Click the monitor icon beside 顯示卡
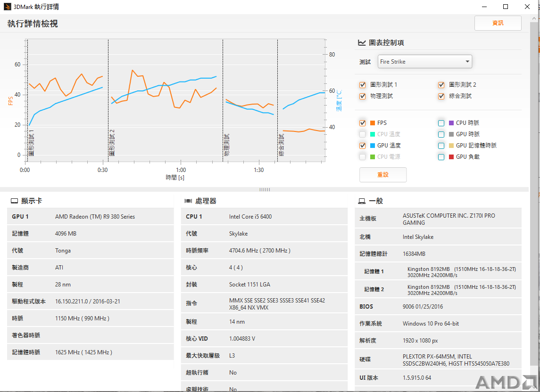540x392 pixels. tap(14, 201)
